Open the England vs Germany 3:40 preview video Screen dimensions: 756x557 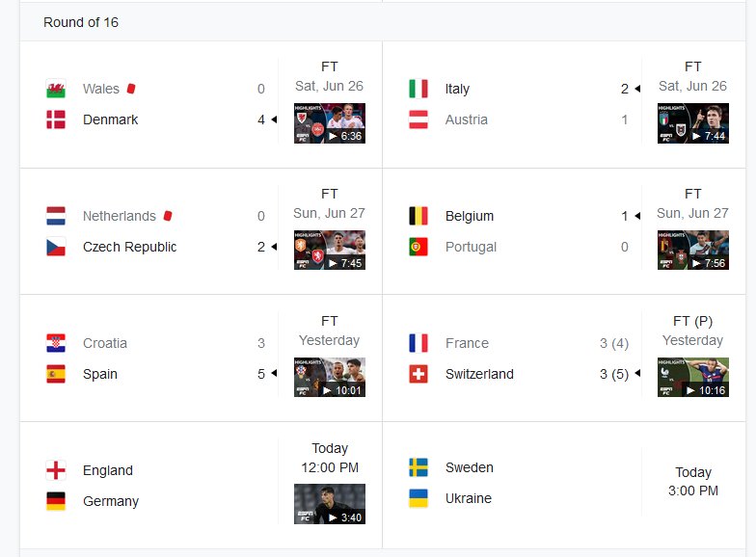(330, 504)
